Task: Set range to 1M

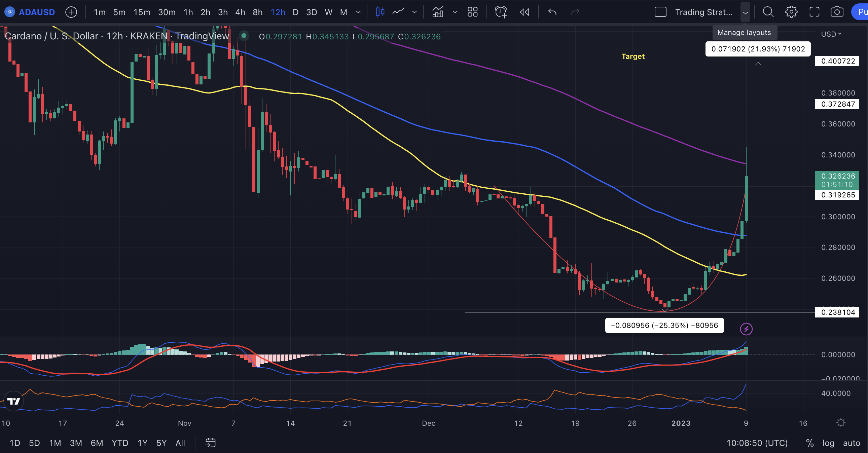Action: coord(55,443)
